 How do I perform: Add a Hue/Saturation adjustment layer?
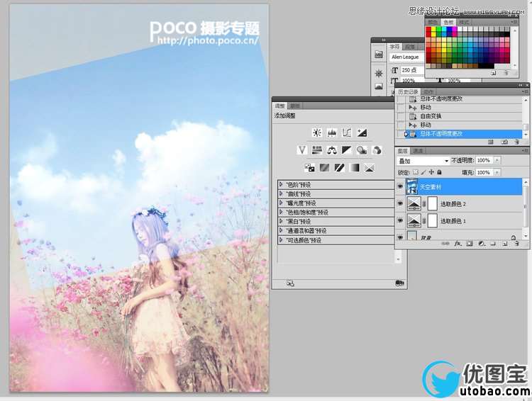[x=317, y=149]
